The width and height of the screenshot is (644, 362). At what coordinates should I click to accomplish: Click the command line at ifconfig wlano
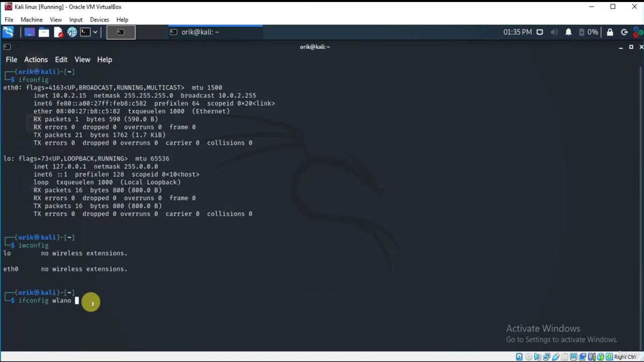click(x=45, y=300)
